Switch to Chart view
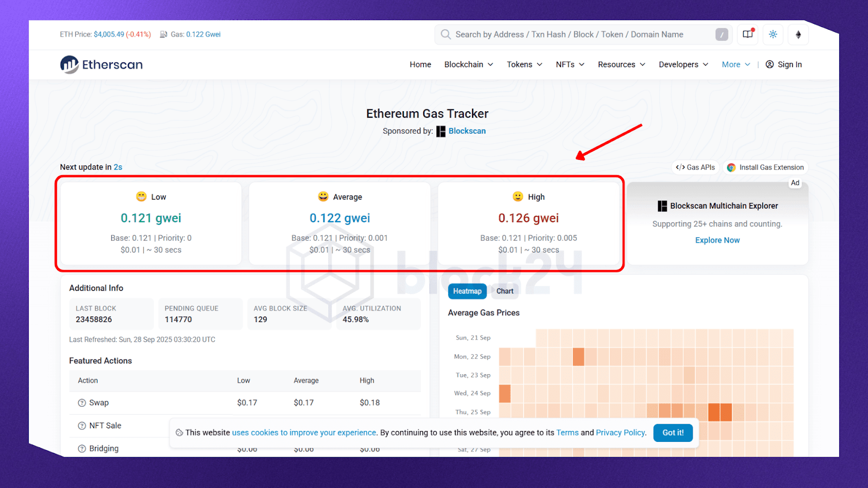 tap(505, 291)
